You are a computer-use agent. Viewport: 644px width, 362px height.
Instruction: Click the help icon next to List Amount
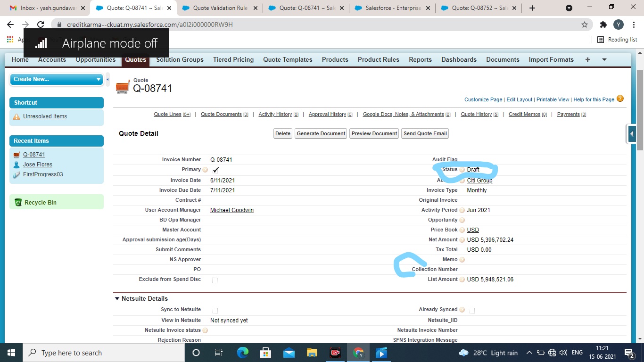462,280
